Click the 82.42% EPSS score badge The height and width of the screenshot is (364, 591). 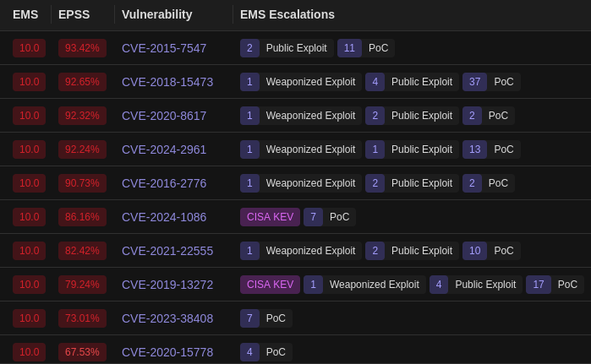(x=82, y=251)
